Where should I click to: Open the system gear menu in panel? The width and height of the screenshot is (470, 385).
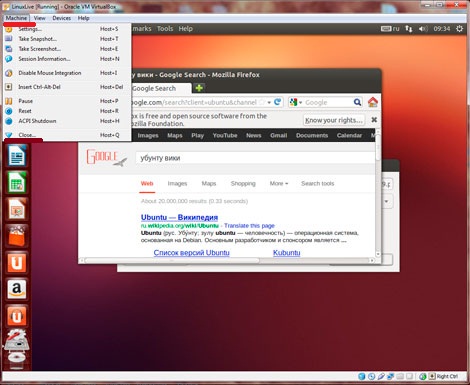coord(459,29)
